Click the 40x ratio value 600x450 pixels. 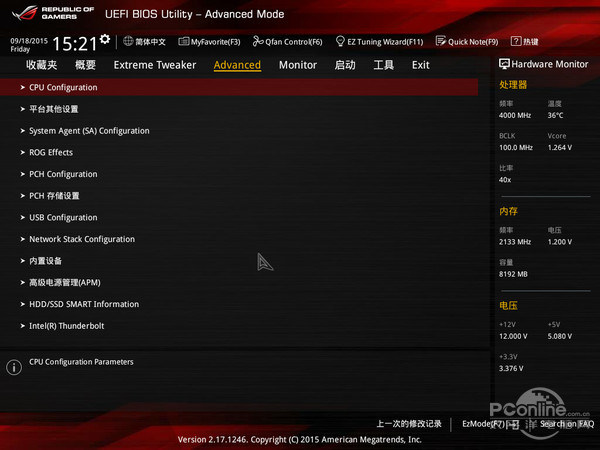505,179
